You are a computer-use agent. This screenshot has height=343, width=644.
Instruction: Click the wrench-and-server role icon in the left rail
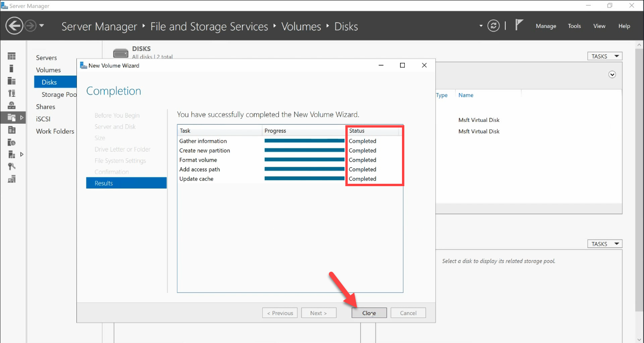click(x=12, y=93)
